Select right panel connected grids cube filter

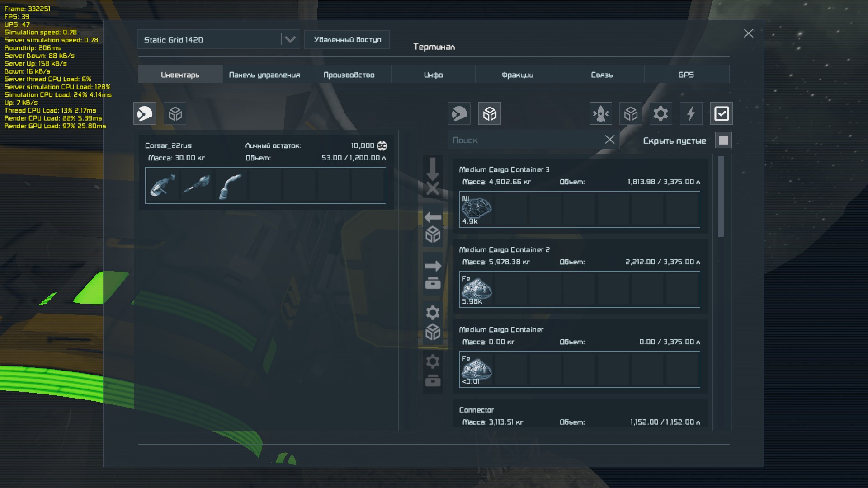(490, 113)
